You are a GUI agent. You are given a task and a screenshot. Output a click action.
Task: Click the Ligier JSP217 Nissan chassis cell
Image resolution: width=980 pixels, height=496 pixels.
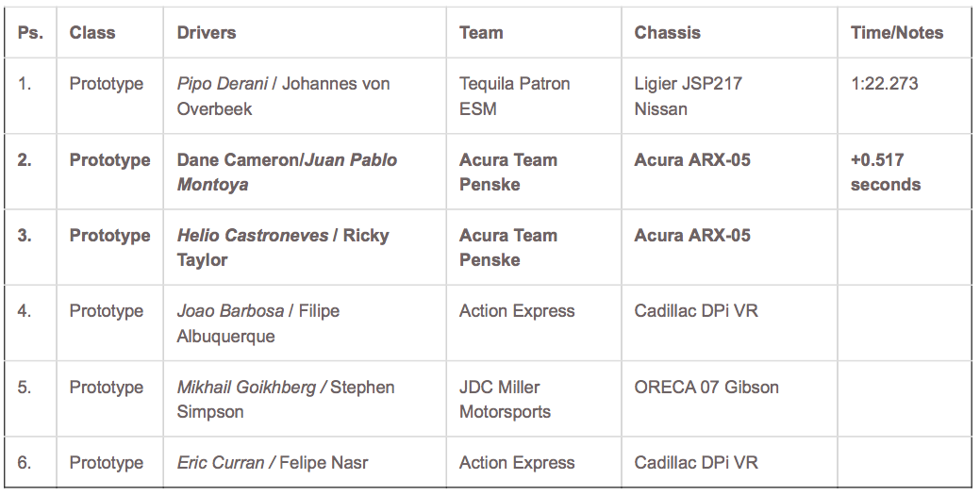(x=688, y=96)
